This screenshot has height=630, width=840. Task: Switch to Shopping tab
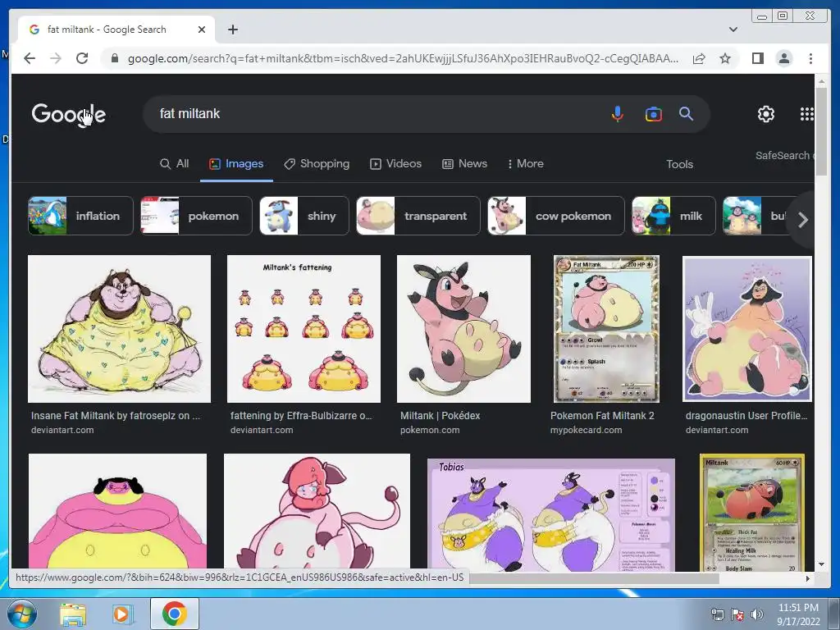(317, 164)
